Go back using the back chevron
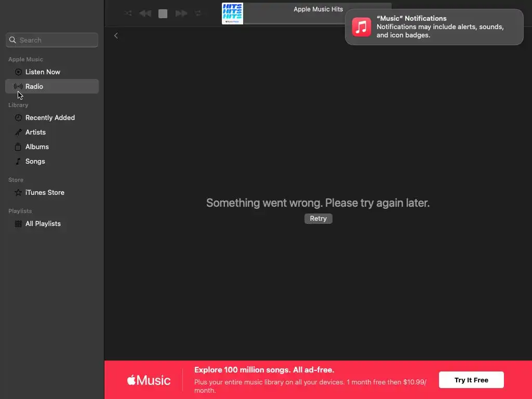This screenshot has height=399, width=532. pyautogui.click(x=116, y=36)
